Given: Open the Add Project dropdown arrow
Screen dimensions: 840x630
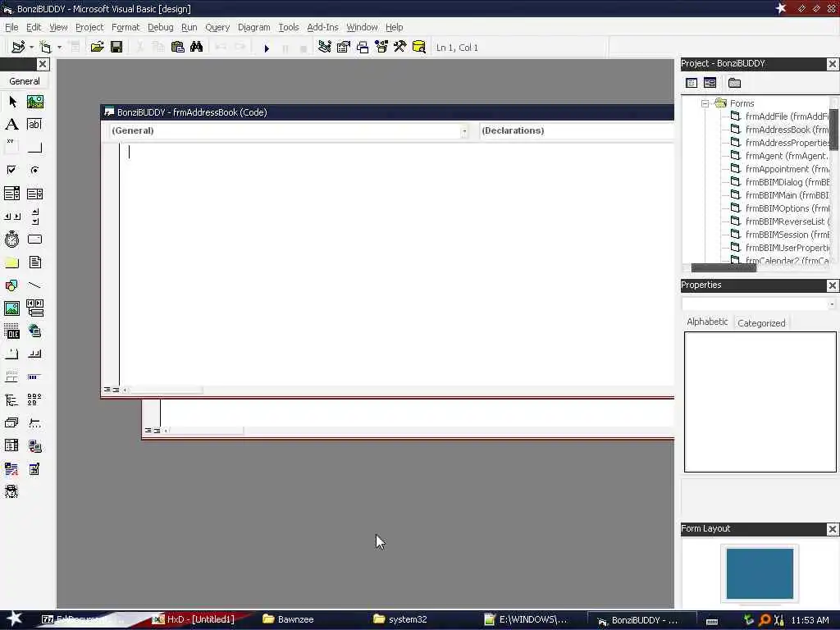Looking at the screenshot, I should tap(31, 48).
